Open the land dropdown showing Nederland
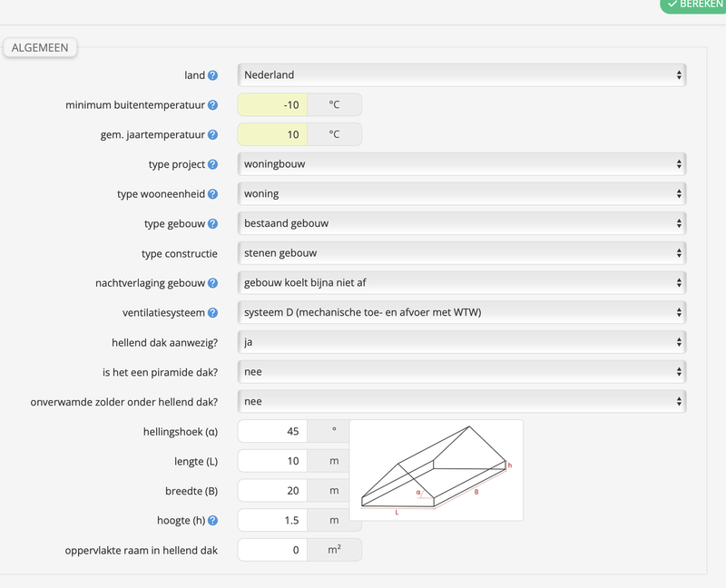The image size is (726, 588). pyautogui.click(x=461, y=75)
